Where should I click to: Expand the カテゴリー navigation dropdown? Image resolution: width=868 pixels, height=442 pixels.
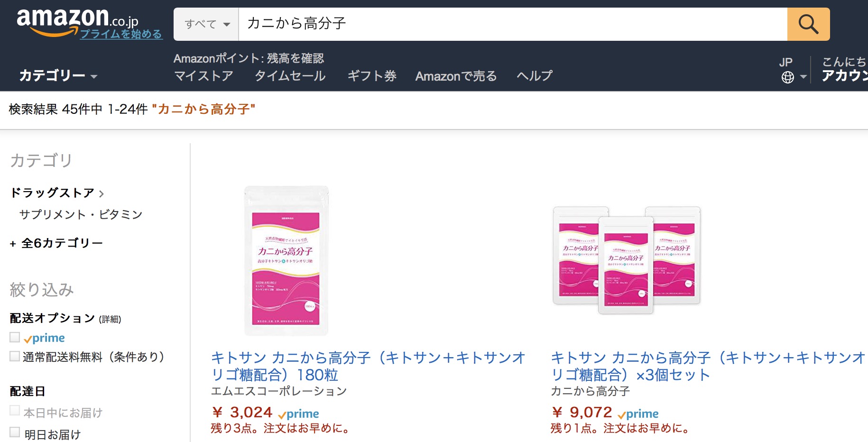click(x=58, y=75)
